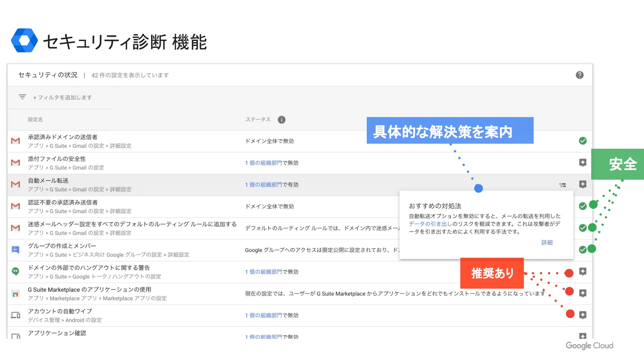Click デバイス管理 > Android の設定 path
The width and height of the screenshot is (644, 362).
(65, 320)
